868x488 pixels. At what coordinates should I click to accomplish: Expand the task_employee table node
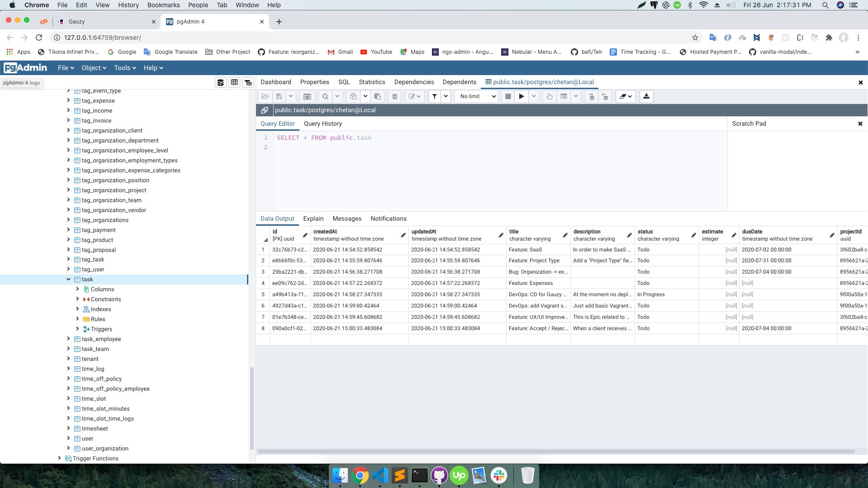68,339
